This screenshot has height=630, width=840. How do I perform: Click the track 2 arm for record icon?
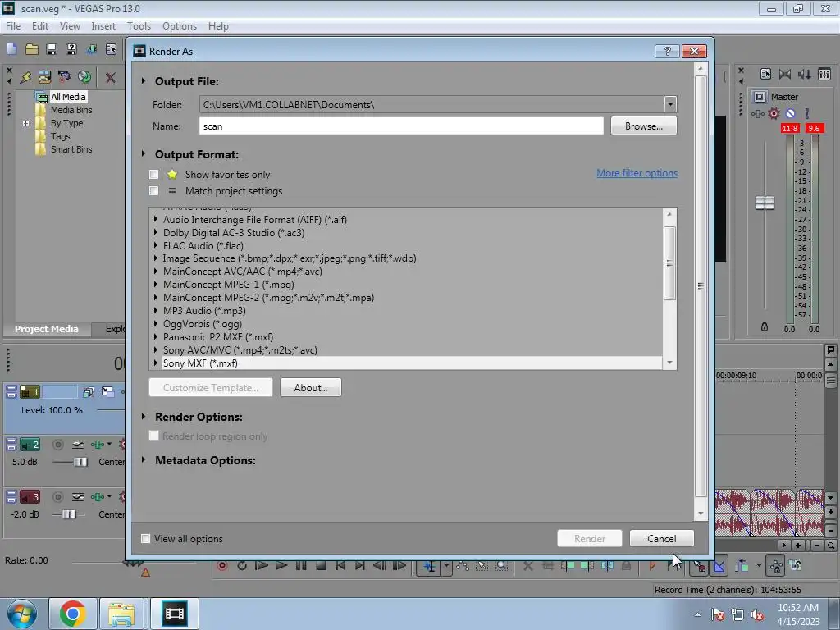58,444
